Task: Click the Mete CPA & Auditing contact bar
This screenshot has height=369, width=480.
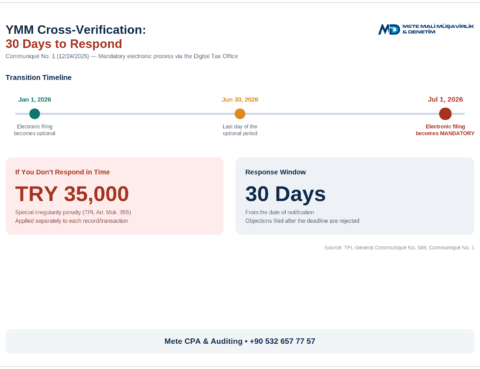Action: click(240, 341)
